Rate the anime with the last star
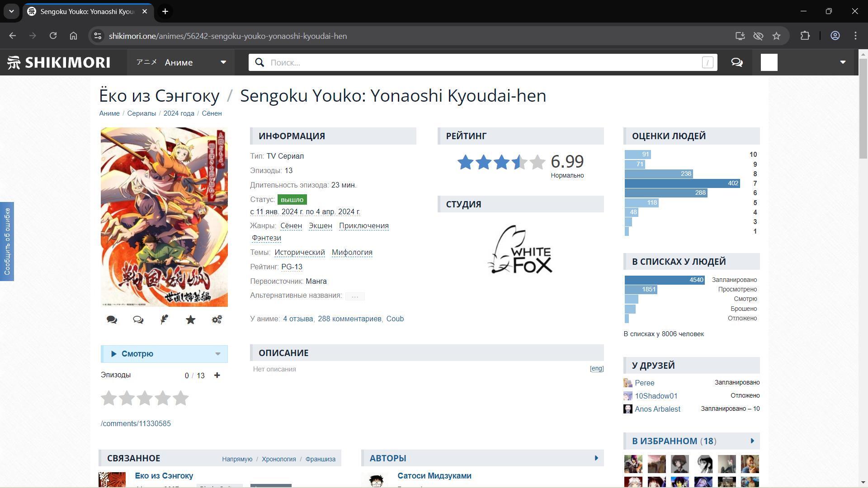 [180, 399]
